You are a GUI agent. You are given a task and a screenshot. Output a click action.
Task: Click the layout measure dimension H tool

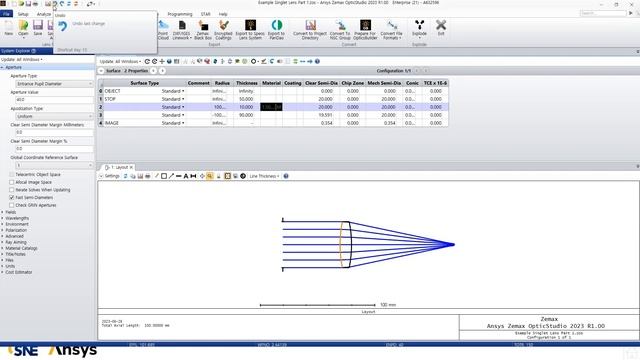(x=193, y=176)
